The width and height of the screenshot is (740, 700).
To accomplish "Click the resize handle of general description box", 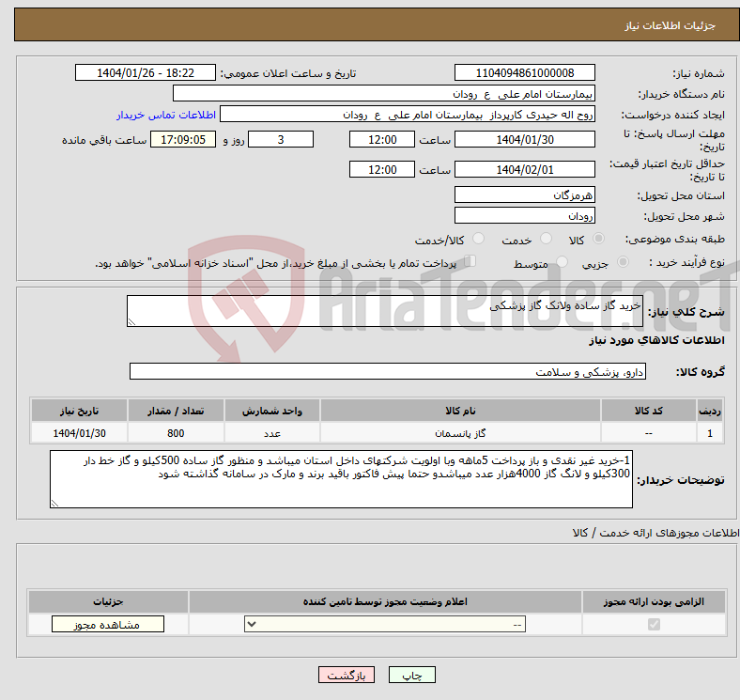I will point(131,321).
